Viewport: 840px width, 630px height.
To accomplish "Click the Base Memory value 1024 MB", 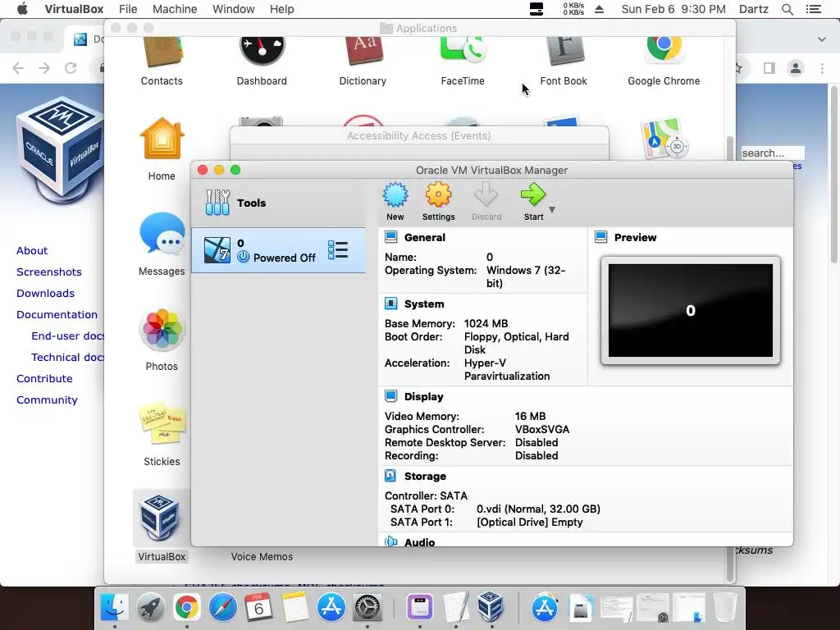I will coord(486,323).
